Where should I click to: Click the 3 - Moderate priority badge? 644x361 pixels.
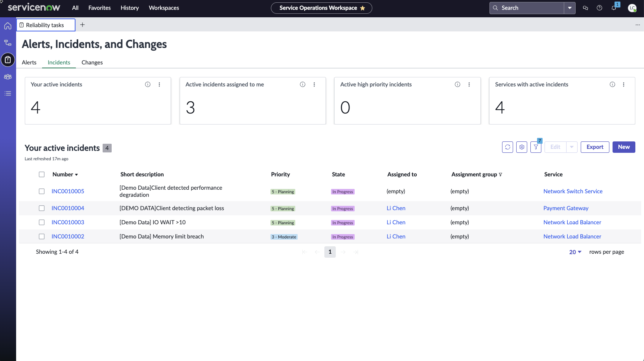(284, 237)
